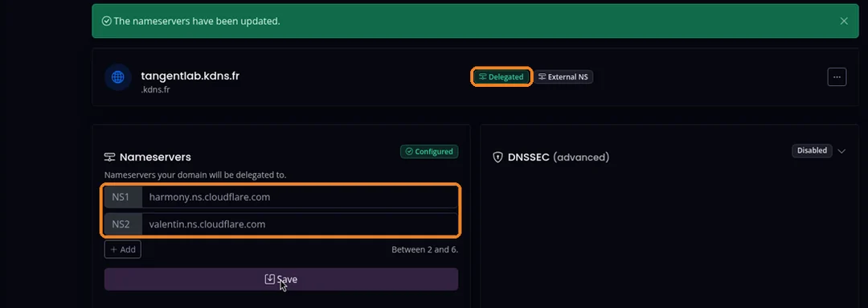Image resolution: width=868 pixels, height=308 pixels.
Task: Open the three-dot domain options menu
Action: [x=837, y=77]
